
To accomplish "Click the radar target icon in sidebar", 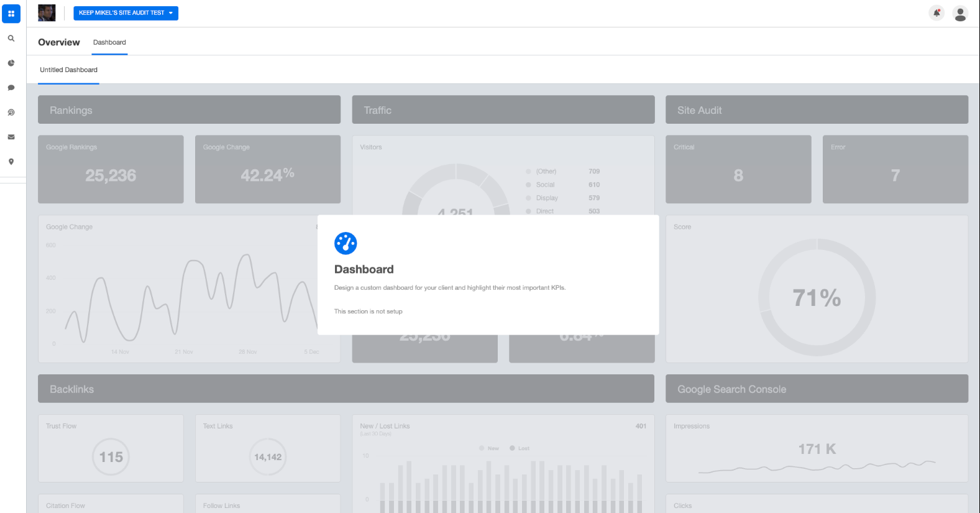I will coord(11,113).
